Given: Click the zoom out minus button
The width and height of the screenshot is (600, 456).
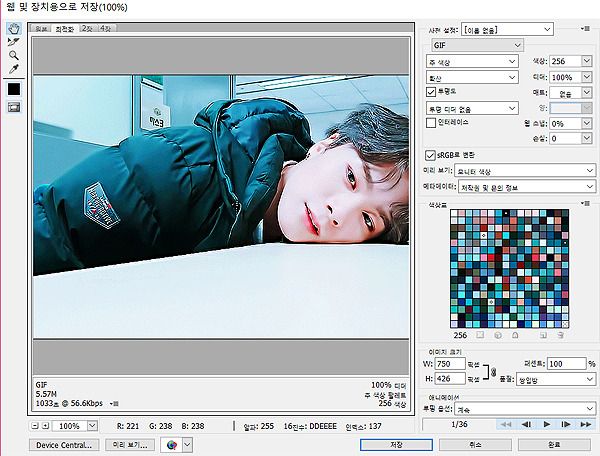Looking at the screenshot, I should 35,425.
